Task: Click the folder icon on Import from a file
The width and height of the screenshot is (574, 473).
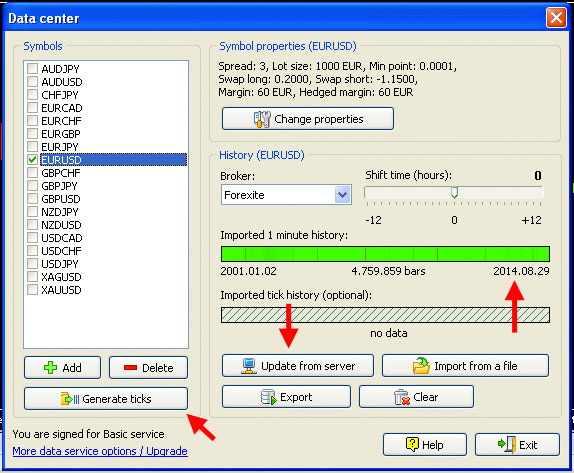Action: 421,365
